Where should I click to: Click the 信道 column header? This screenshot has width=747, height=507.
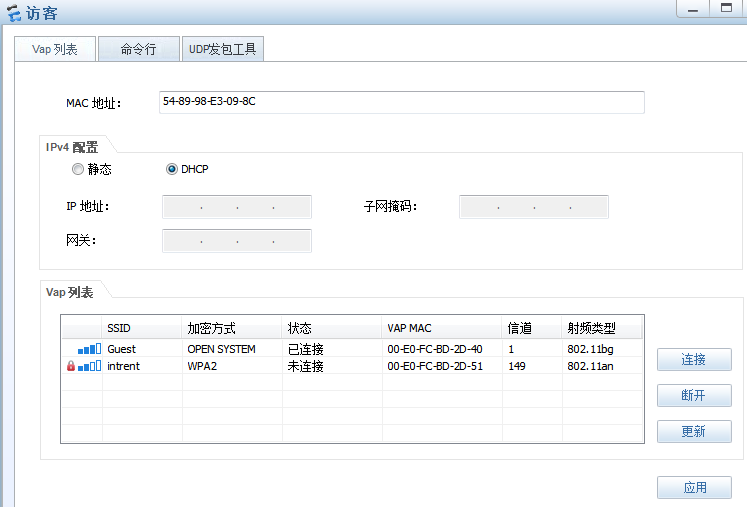click(x=532, y=328)
